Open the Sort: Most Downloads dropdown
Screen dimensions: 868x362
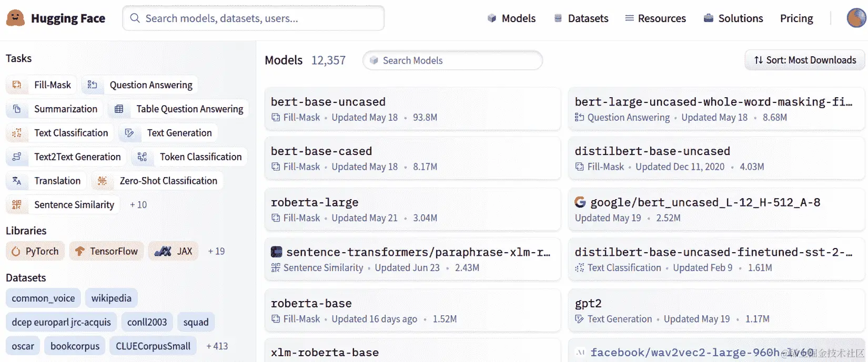(805, 60)
